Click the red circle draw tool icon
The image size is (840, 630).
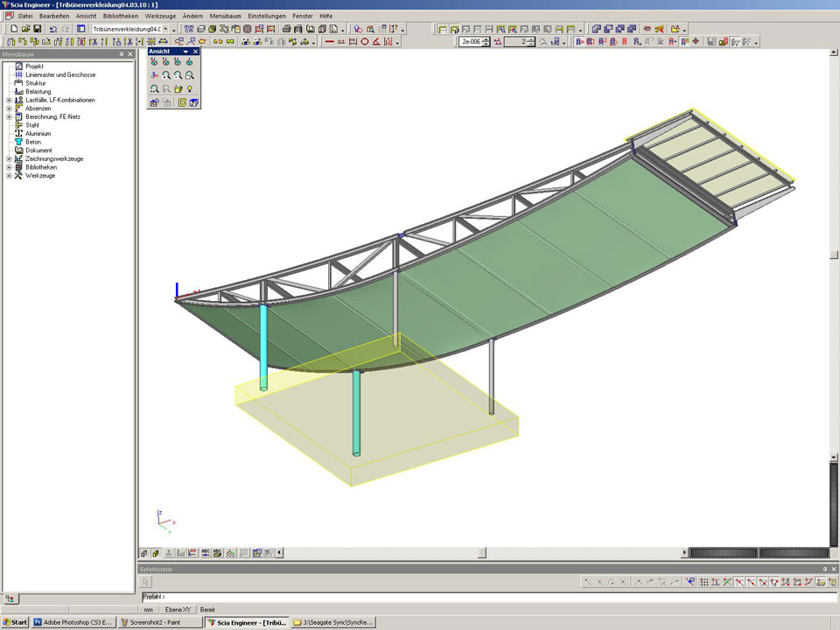(x=364, y=41)
